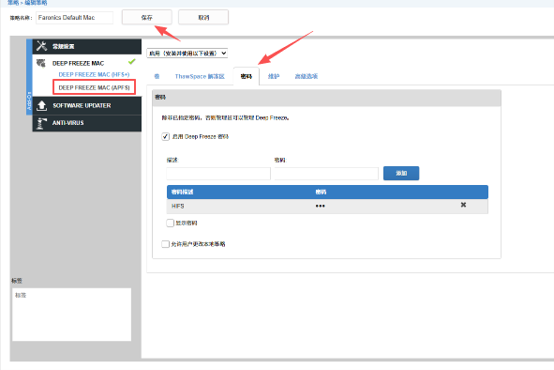Viewport: 554px width, 370px height.
Task: Click the password description column header
Action: [182, 192]
